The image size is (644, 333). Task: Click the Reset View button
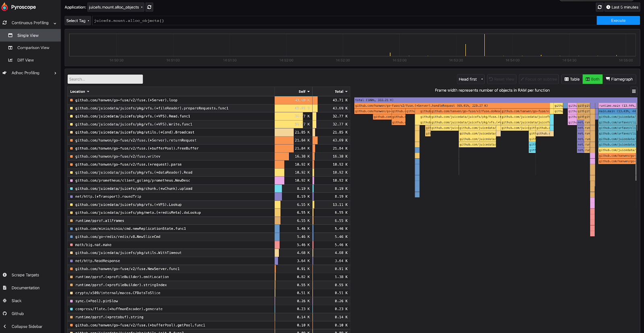click(x=502, y=79)
